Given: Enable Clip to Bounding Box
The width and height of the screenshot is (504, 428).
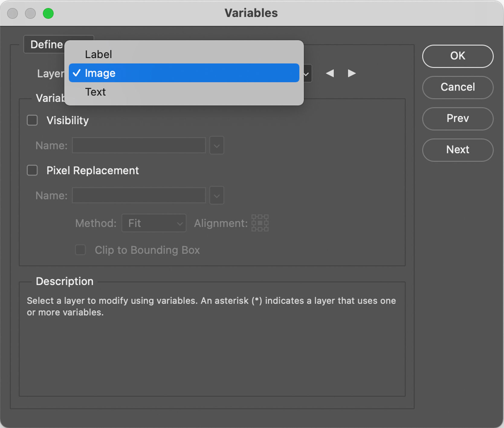Looking at the screenshot, I should click(x=80, y=250).
